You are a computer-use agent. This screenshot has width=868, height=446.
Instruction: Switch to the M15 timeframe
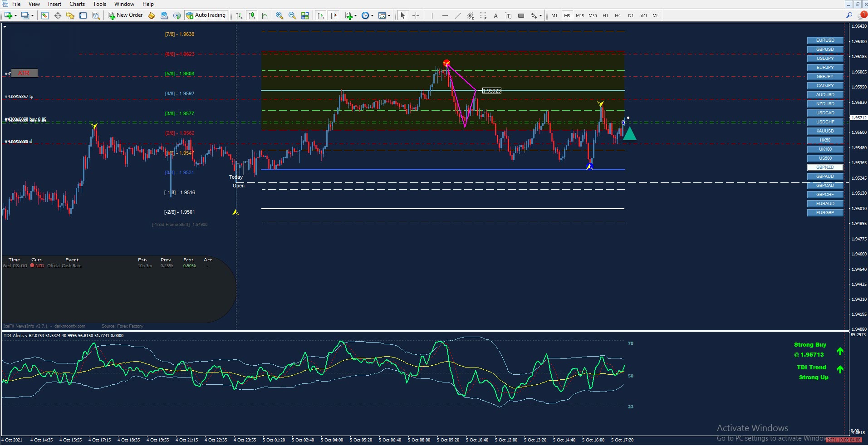click(580, 15)
